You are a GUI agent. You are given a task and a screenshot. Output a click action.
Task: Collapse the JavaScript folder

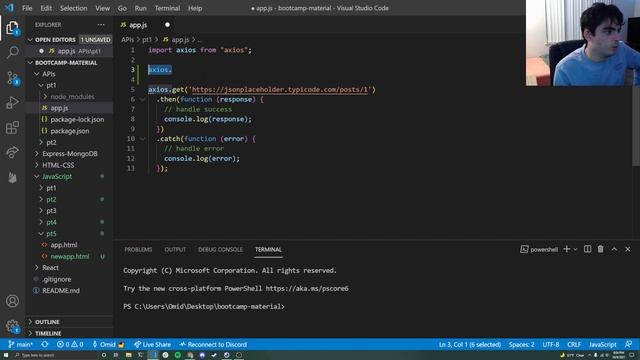tap(57, 177)
